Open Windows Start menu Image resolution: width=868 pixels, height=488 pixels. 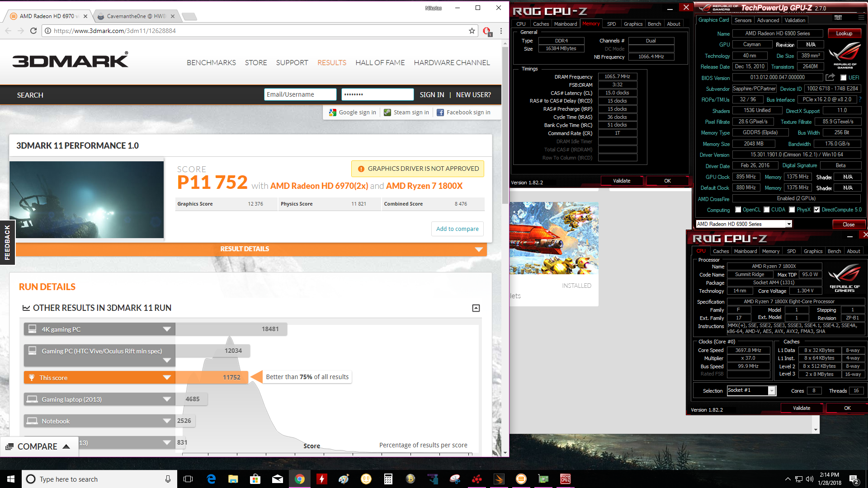pyautogui.click(x=11, y=479)
